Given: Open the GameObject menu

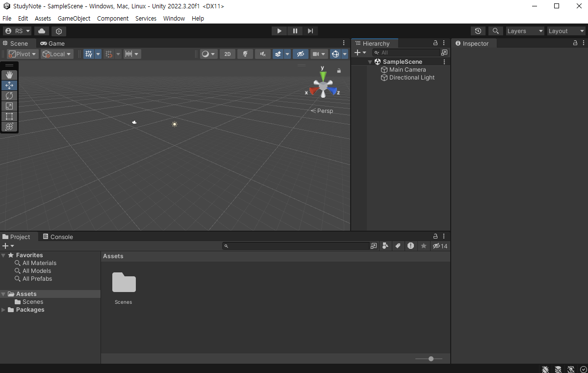Looking at the screenshot, I should (74, 18).
